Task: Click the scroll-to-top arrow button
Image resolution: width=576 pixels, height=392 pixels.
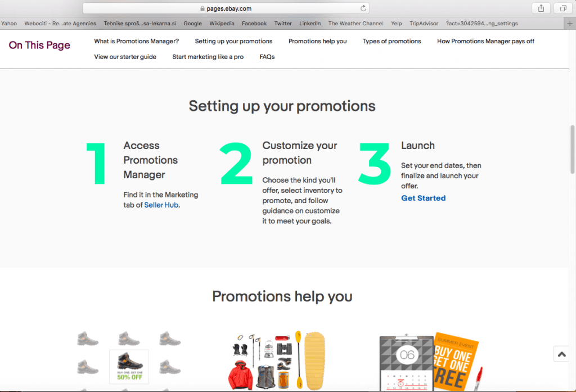Action: [x=561, y=354]
